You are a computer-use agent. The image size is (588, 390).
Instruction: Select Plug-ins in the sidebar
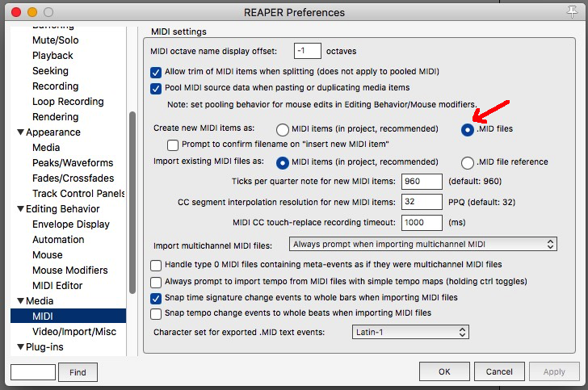(x=44, y=347)
